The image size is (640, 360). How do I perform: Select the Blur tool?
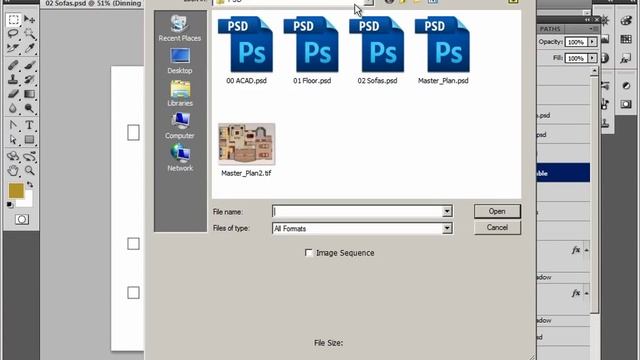point(13,108)
